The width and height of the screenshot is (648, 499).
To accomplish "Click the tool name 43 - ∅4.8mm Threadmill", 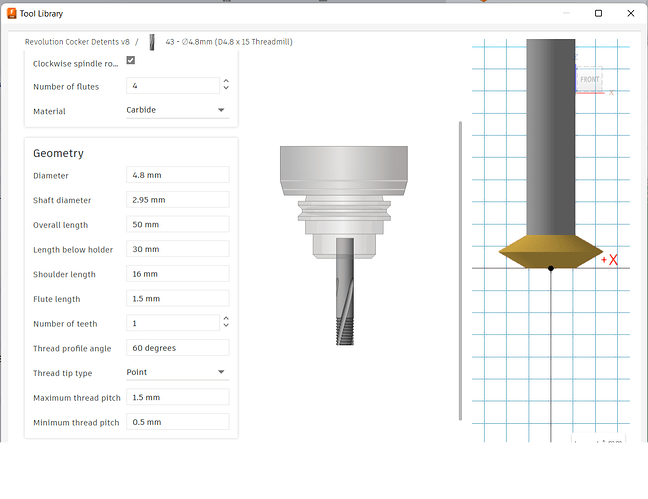I will click(229, 42).
